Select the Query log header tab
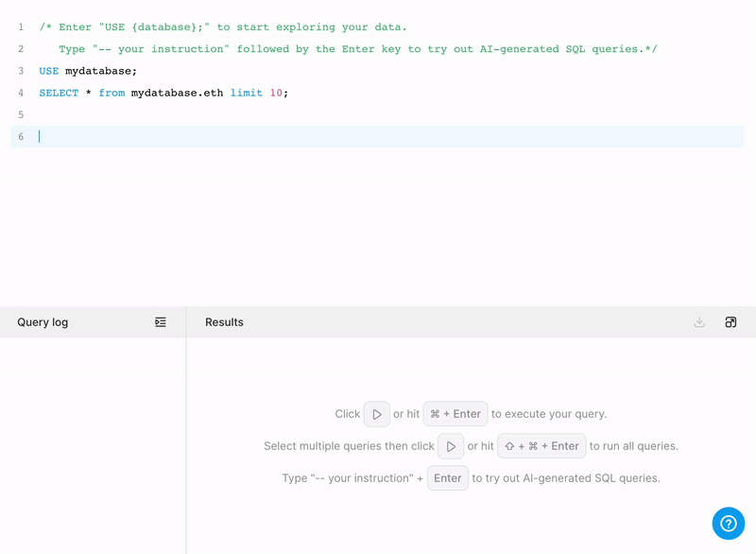 point(43,321)
